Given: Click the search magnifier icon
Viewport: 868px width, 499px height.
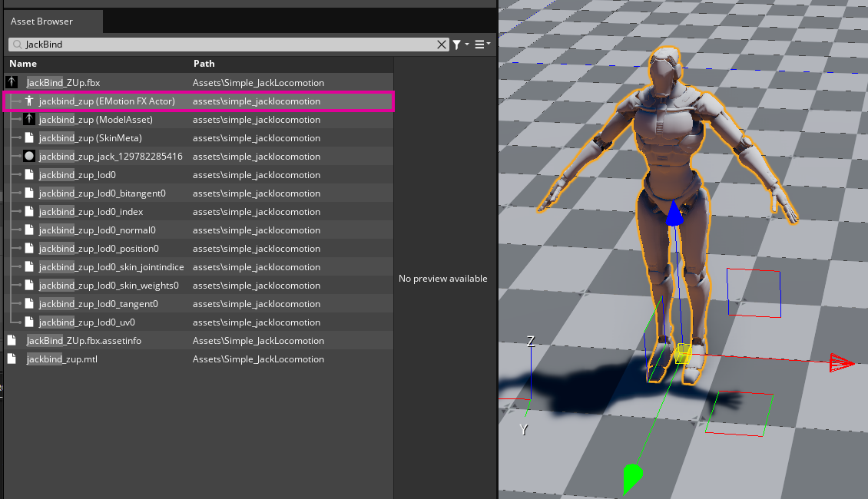Looking at the screenshot, I should (x=17, y=45).
